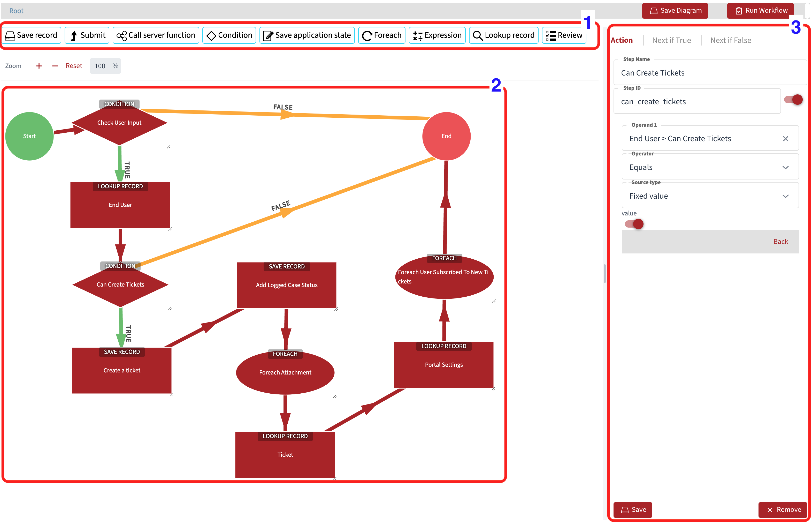Toggle the value switch off
The image size is (812, 525).
coord(633,224)
